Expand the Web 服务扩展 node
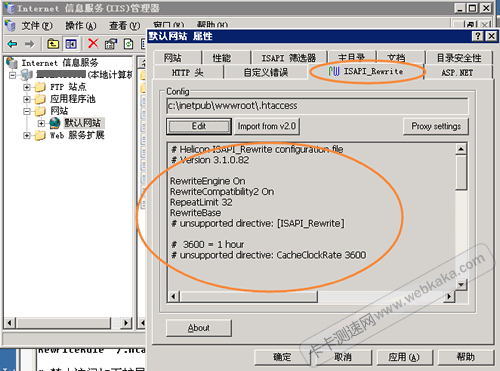The image size is (500, 371). 27,135
